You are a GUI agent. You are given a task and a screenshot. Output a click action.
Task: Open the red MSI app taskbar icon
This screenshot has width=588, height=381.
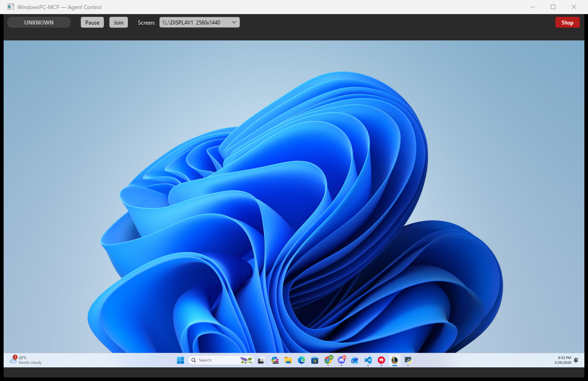click(x=382, y=360)
